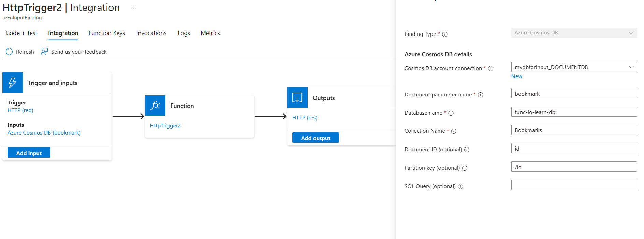This screenshot has width=644, height=239.
Task: Open the ellipsis more options menu
Action: [x=133, y=8]
